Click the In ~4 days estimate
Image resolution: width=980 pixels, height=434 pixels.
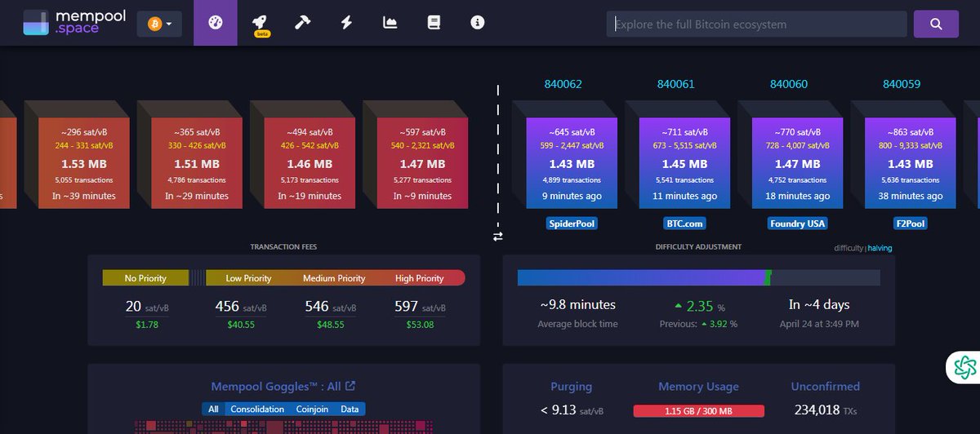(819, 305)
